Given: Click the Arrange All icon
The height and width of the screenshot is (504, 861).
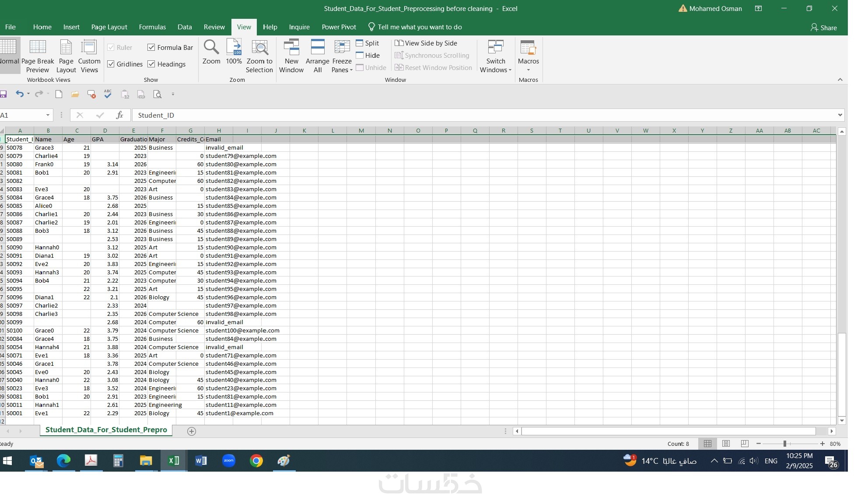Looking at the screenshot, I should (318, 47).
